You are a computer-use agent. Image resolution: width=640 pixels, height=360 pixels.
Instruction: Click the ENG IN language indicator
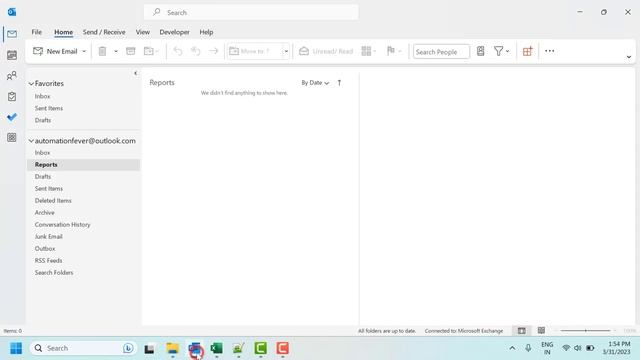point(547,348)
